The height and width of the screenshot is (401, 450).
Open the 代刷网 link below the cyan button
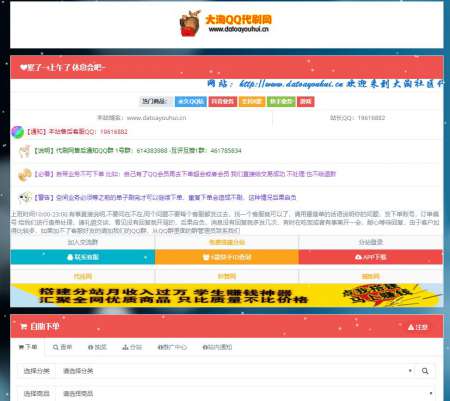83,276
